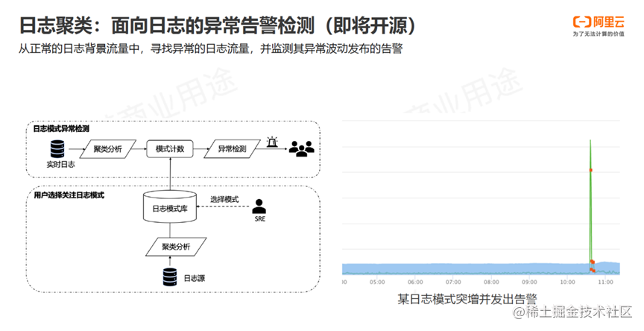
Task: Click the SRE person icon
Action: coord(259,207)
